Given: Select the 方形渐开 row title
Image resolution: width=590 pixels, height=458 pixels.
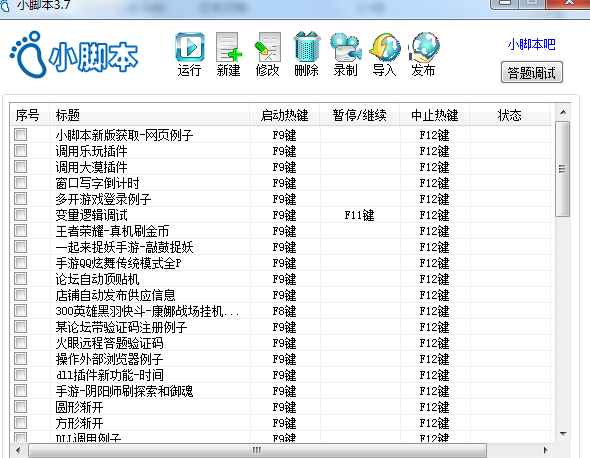Looking at the screenshot, I should tap(79, 423).
